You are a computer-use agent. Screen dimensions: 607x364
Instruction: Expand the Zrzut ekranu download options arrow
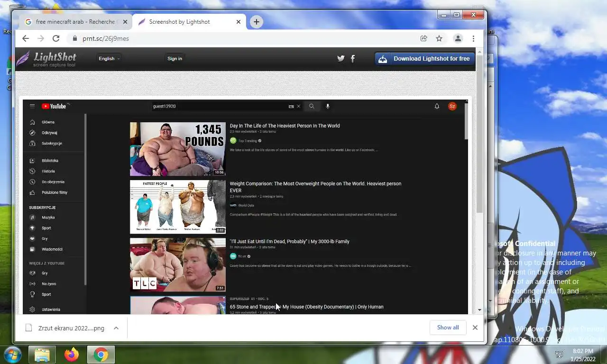pos(116,328)
